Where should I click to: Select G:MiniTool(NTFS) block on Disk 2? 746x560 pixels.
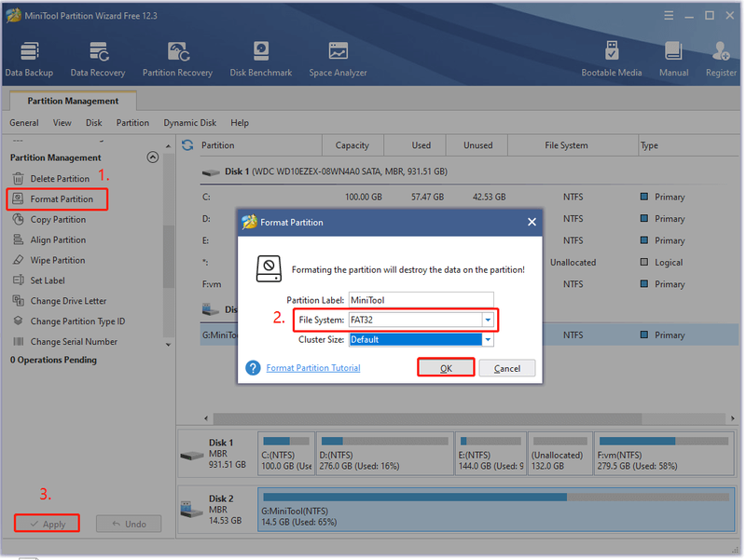coord(496,510)
